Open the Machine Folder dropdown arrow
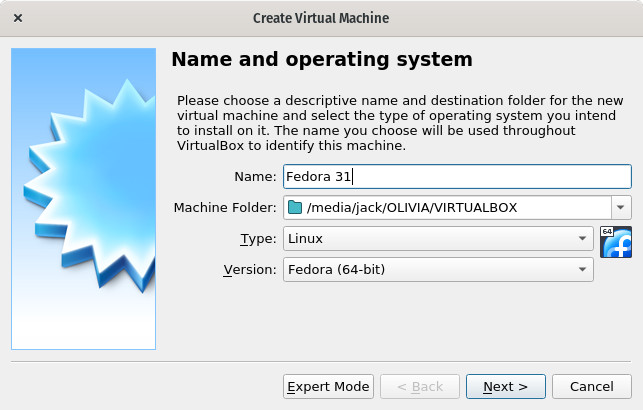Screen dimensions: 643x410 tap(620, 207)
